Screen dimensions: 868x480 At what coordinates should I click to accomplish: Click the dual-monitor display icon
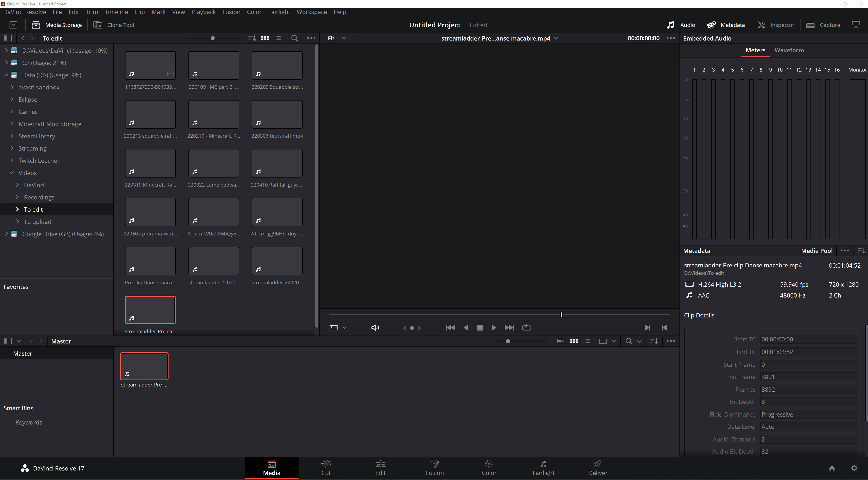pos(856,25)
